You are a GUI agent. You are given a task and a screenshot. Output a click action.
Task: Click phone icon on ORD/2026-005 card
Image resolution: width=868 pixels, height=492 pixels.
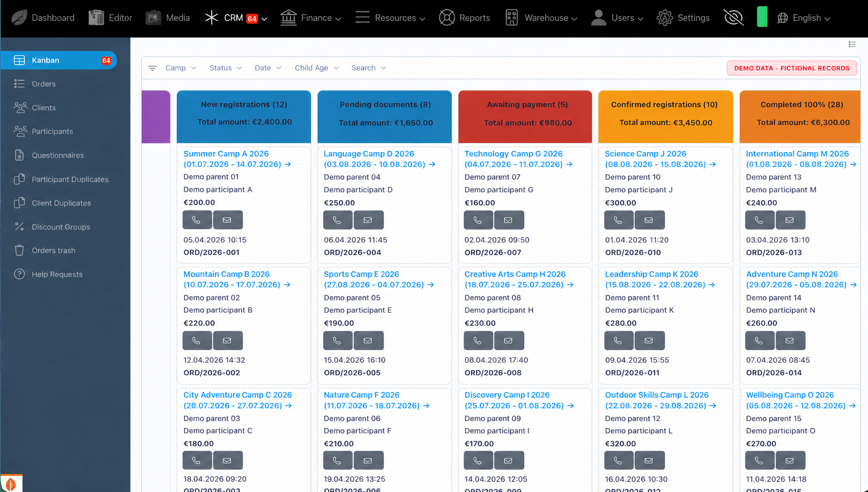[337, 340]
